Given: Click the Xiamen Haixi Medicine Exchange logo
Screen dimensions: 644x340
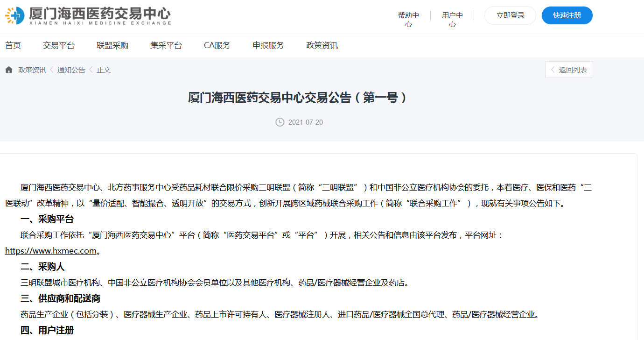Looking at the screenshot, I should point(88,16).
